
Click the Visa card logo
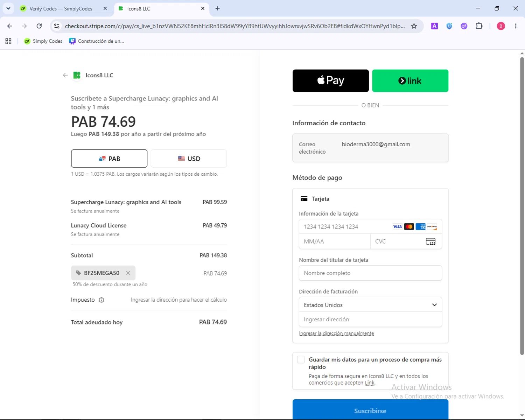point(397,226)
